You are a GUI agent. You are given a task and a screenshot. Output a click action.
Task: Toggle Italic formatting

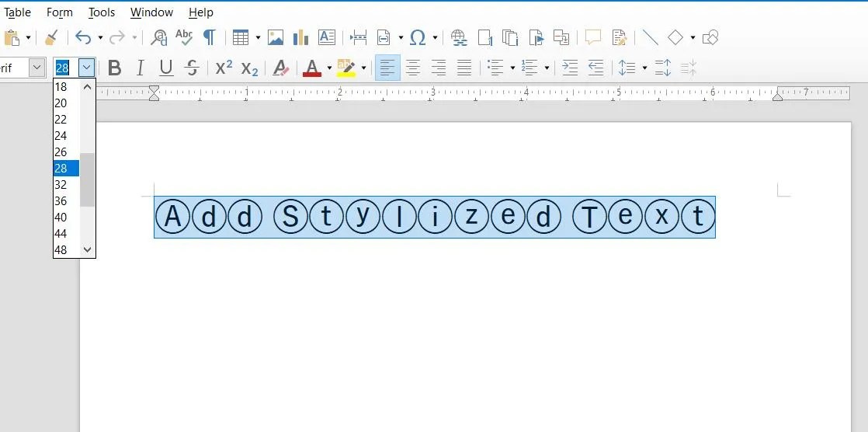coord(140,68)
